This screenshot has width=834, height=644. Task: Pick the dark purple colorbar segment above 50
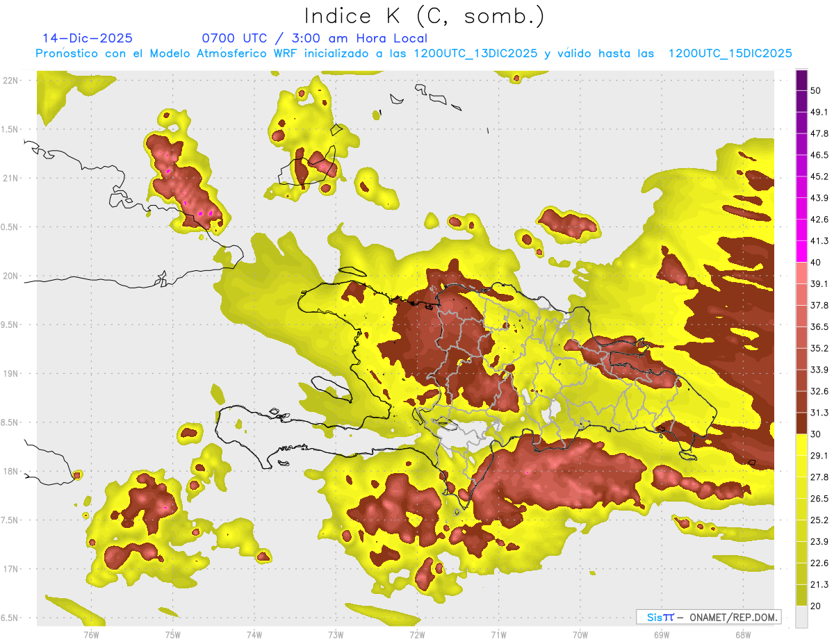pos(801,80)
